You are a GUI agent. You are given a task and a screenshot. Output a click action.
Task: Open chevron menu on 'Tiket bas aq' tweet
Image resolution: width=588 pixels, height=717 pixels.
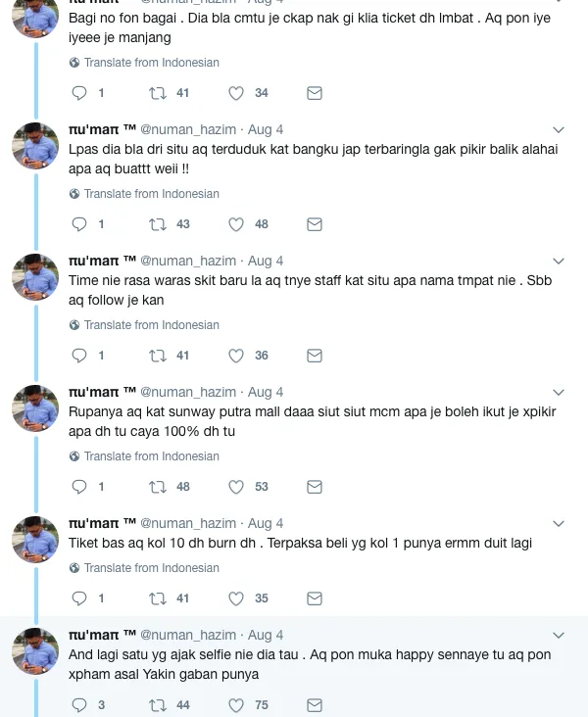(559, 524)
